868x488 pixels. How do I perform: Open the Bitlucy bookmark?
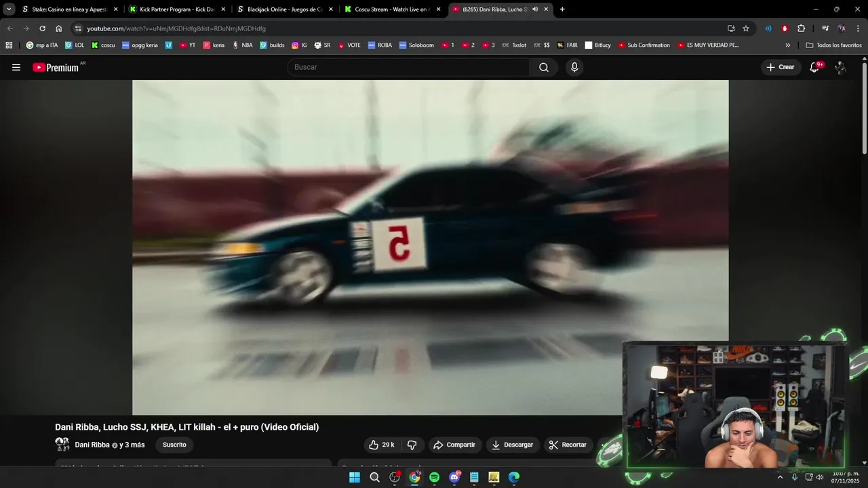click(598, 45)
